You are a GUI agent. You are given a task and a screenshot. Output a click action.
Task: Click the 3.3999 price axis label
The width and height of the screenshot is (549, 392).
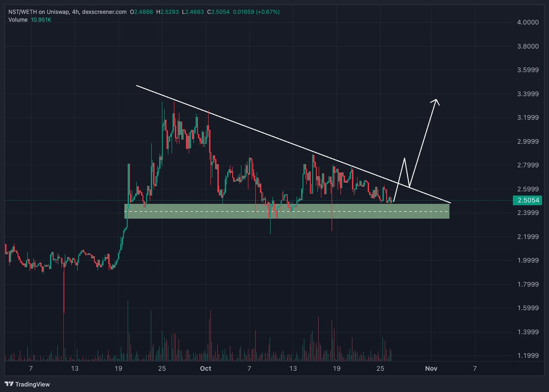pos(528,93)
